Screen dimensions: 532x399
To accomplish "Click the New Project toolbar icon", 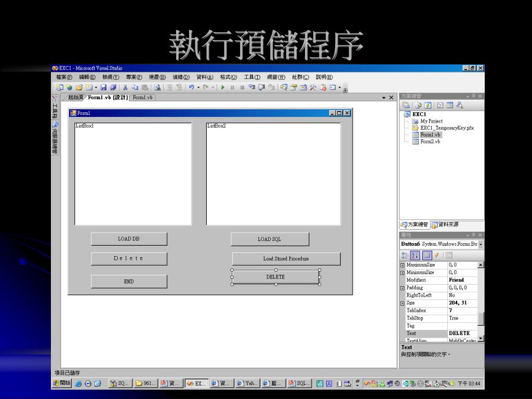I will pos(60,87).
